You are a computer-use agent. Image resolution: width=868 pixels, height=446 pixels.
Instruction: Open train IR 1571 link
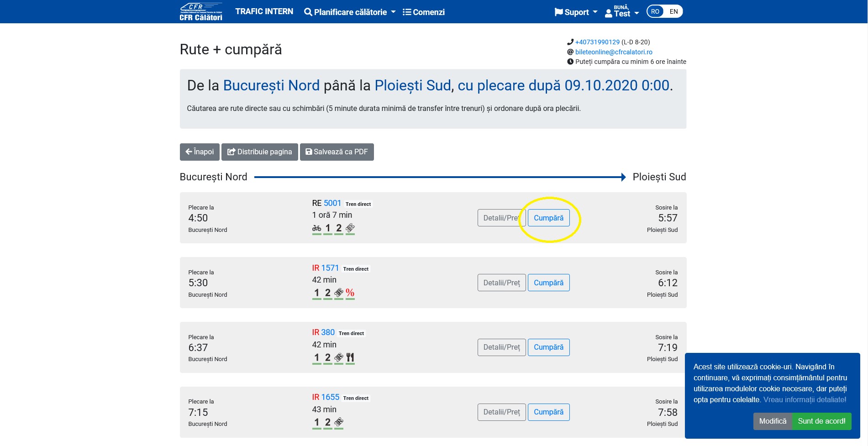coord(330,268)
